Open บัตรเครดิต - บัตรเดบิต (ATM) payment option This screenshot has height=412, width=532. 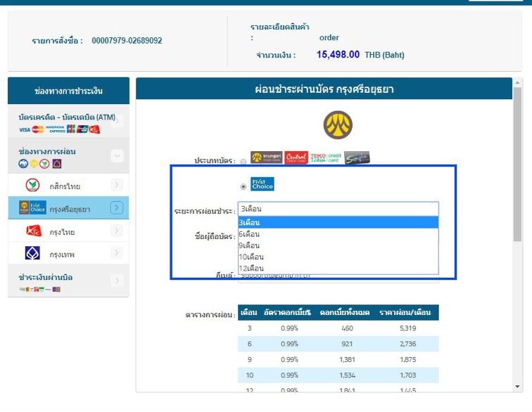pos(68,121)
